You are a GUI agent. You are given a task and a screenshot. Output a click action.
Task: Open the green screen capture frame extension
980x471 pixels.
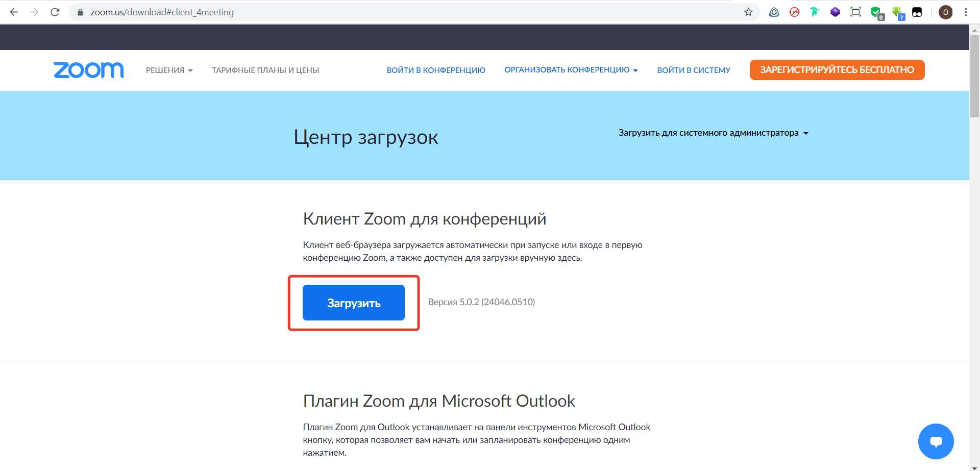coord(856,12)
